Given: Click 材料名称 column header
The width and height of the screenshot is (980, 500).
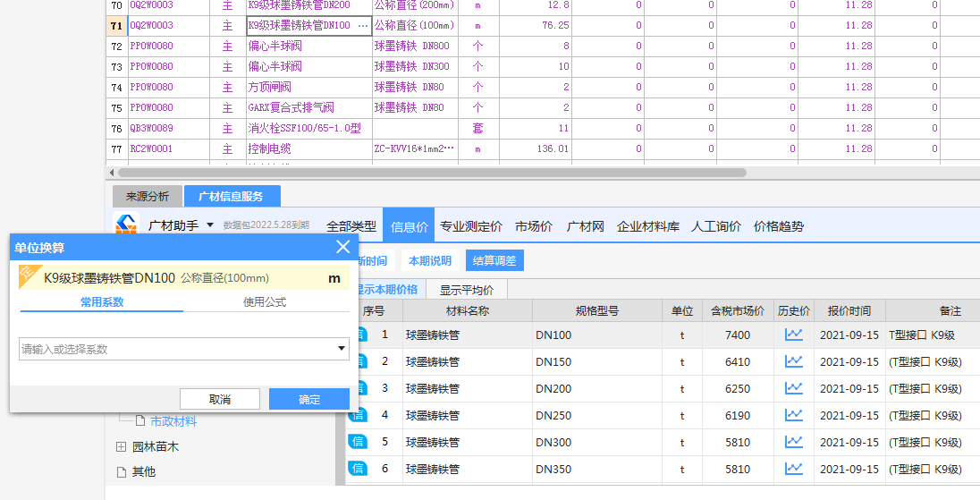Looking at the screenshot, I should pos(468,310).
